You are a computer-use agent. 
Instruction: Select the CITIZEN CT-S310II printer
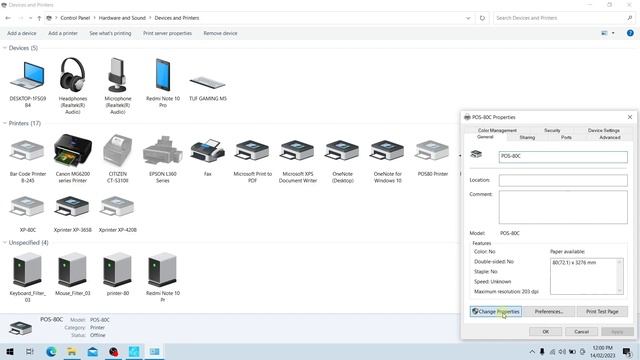118,159
